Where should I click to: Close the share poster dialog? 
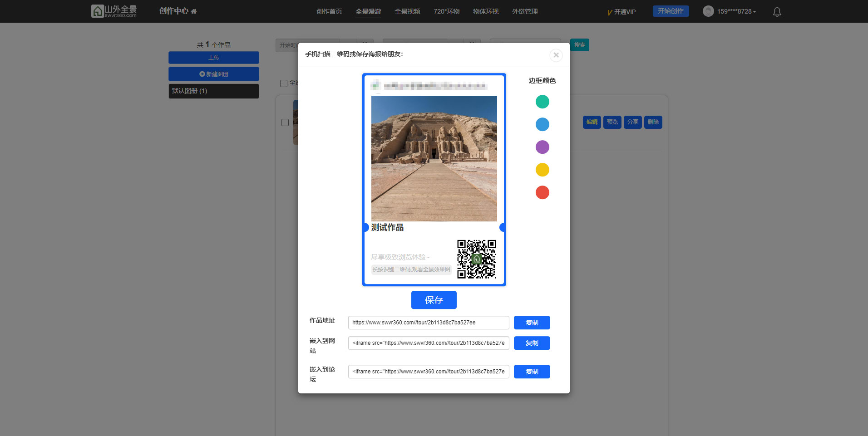[556, 55]
